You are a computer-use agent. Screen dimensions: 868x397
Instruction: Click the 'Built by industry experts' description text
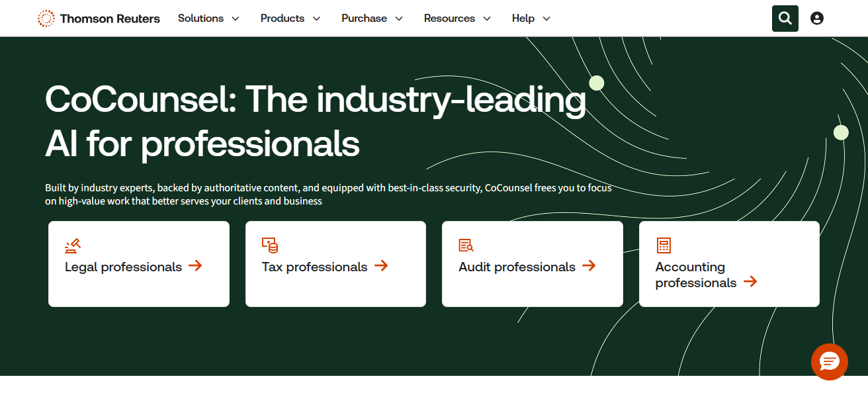click(329, 195)
